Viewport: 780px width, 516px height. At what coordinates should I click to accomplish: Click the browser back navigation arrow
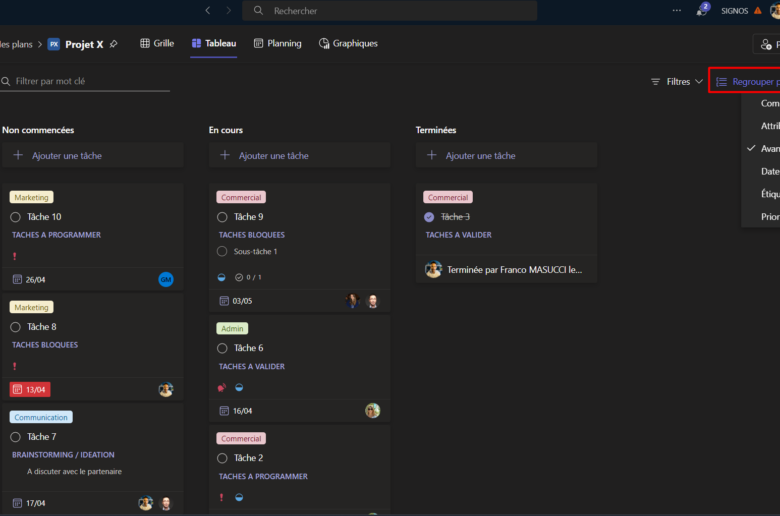[x=208, y=11]
